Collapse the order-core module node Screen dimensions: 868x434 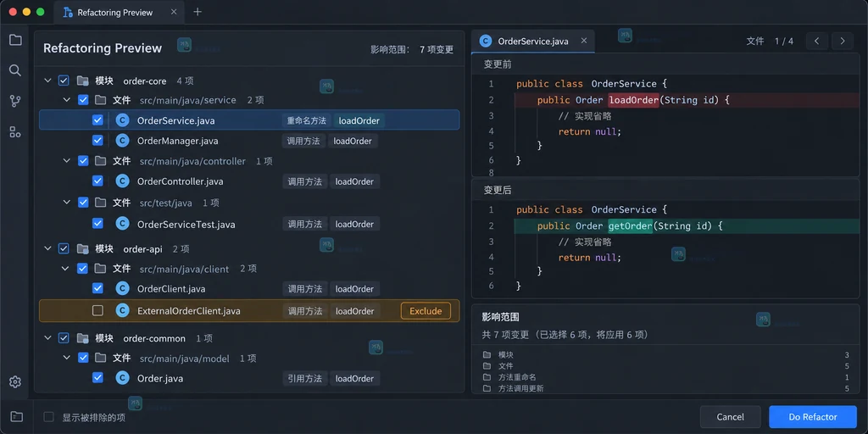tap(47, 81)
